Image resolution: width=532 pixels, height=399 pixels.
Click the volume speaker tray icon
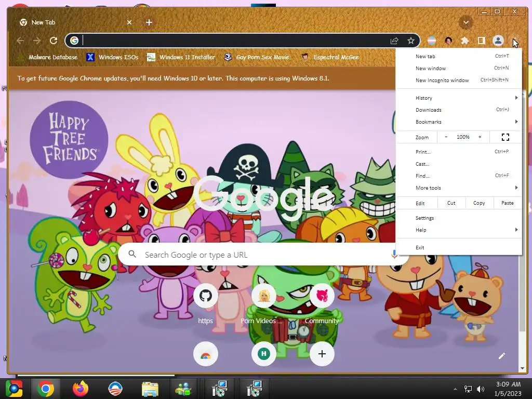pyautogui.click(x=480, y=389)
